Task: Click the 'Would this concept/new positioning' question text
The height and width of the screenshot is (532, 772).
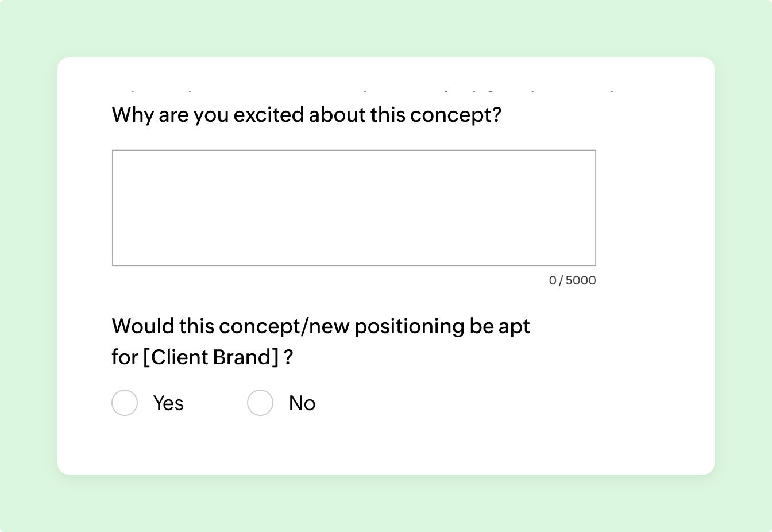Action: pyautogui.click(x=321, y=326)
